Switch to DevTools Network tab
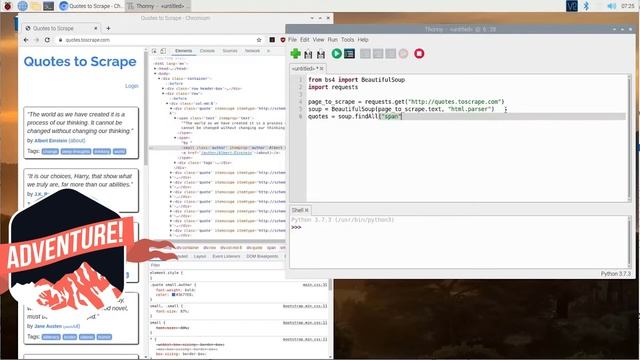 click(252, 51)
